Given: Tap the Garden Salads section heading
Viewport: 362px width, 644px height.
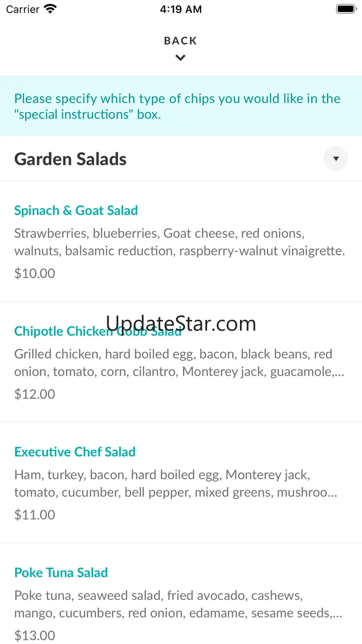Looking at the screenshot, I should point(71,159).
